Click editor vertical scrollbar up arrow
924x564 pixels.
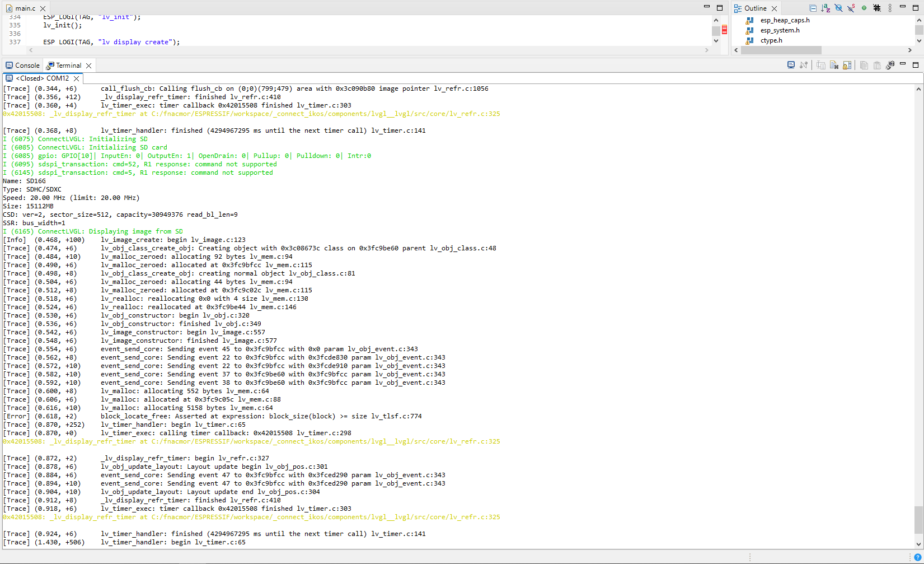coord(716,20)
